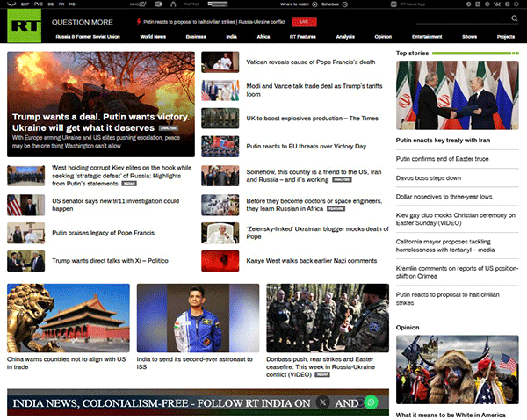Open UK to boost explosives production article

tap(312, 119)
